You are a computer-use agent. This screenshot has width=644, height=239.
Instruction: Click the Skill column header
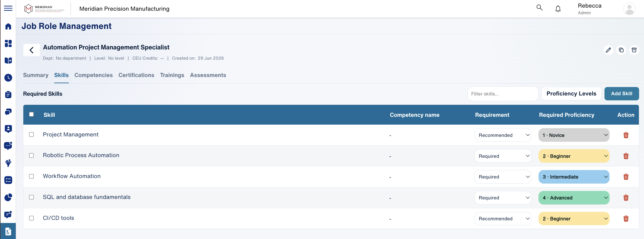(49, 115)
